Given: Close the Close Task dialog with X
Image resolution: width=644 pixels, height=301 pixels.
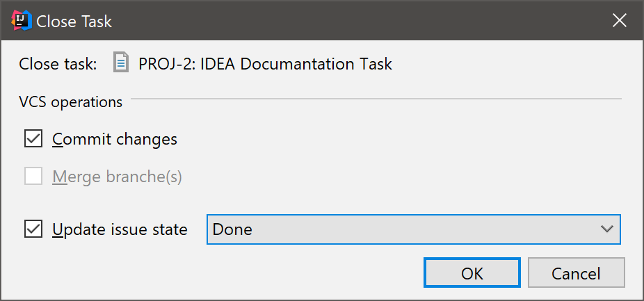Looking at the screenshot, I should 619,22.
